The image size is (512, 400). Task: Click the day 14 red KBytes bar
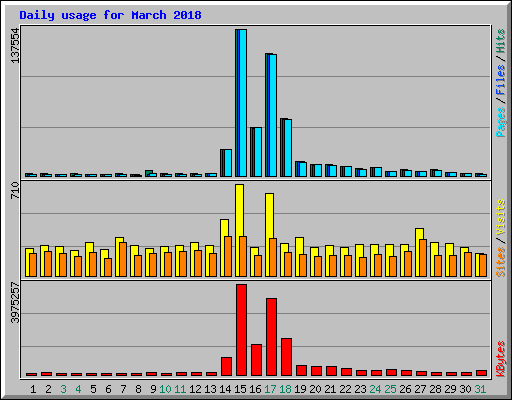pos(226,366)
